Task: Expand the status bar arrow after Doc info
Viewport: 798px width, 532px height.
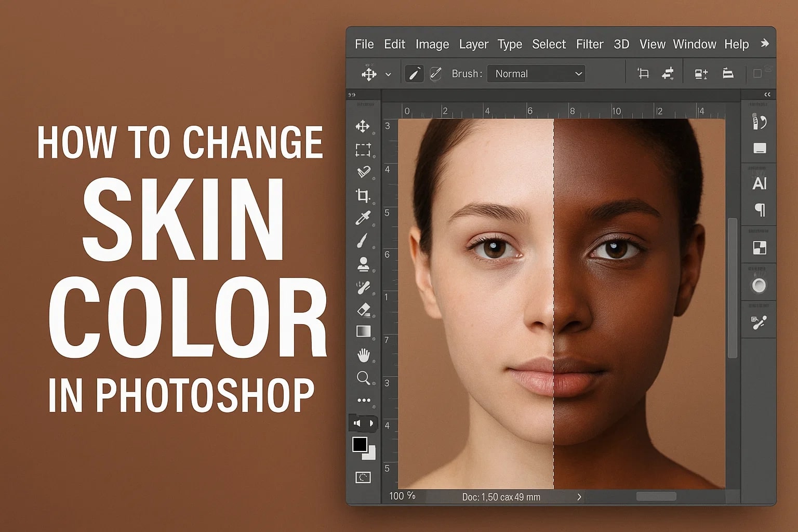Action: pos(579,497)
